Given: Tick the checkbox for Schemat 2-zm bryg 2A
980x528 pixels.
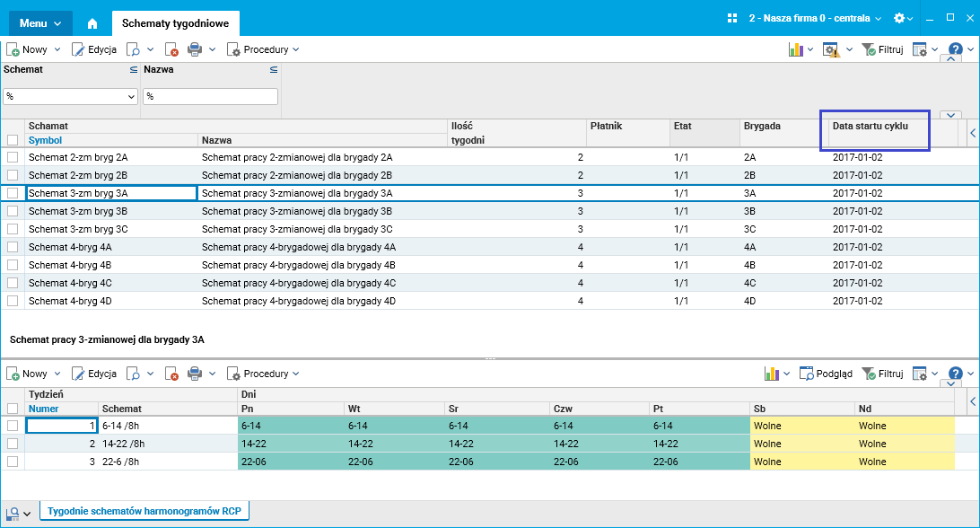Looking at the screenshot, I should [13, 157].
